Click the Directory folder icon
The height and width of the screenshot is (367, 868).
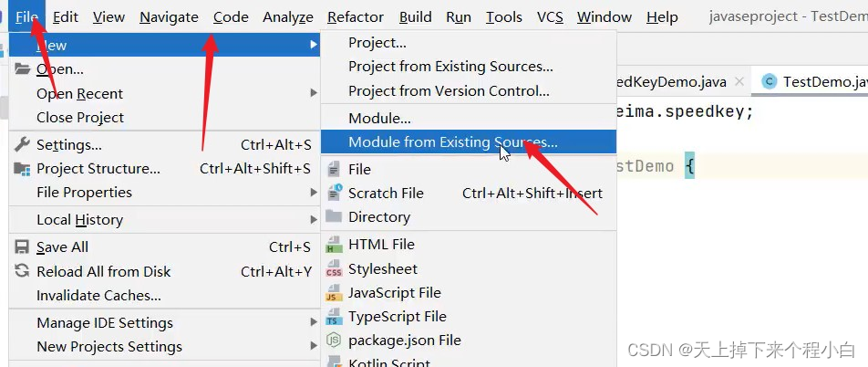pos(333,217)
